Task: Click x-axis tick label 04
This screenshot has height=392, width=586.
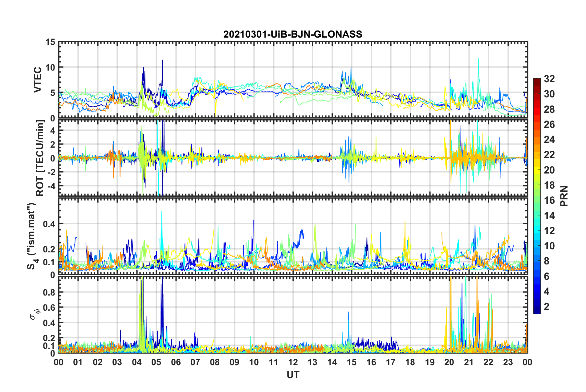Action: coord(136,362)
